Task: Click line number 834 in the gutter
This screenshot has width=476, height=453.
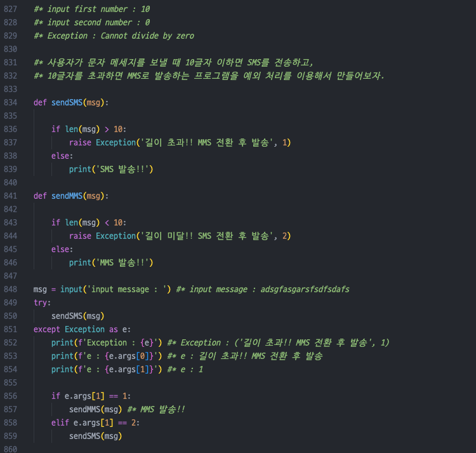Action: pos(10,102)
